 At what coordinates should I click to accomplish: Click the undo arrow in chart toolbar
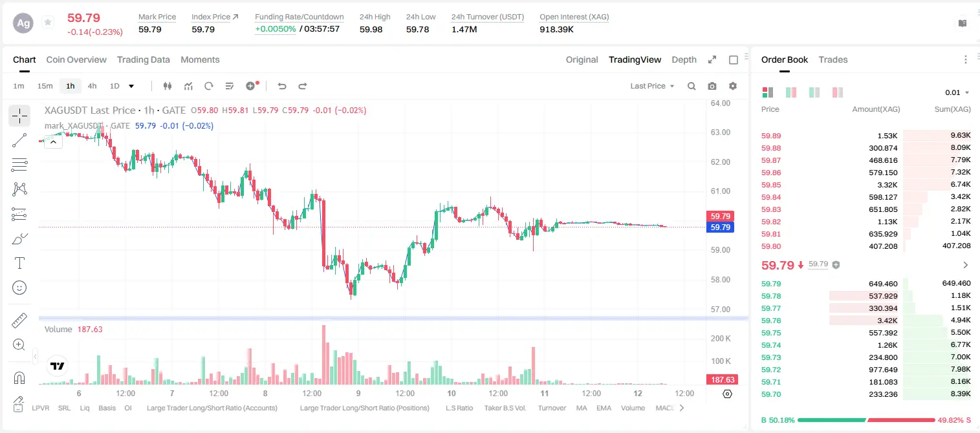(x=281, y=86)
